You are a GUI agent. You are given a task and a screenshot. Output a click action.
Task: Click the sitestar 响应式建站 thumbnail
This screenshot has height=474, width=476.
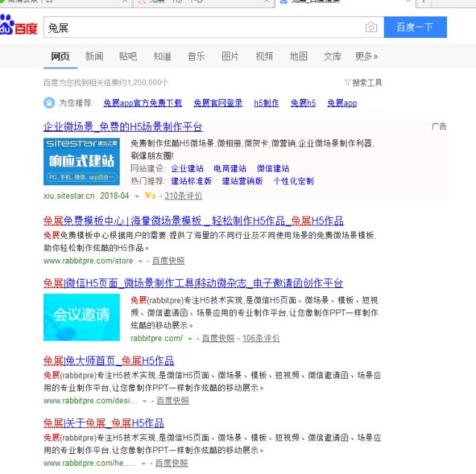(81, 161)
